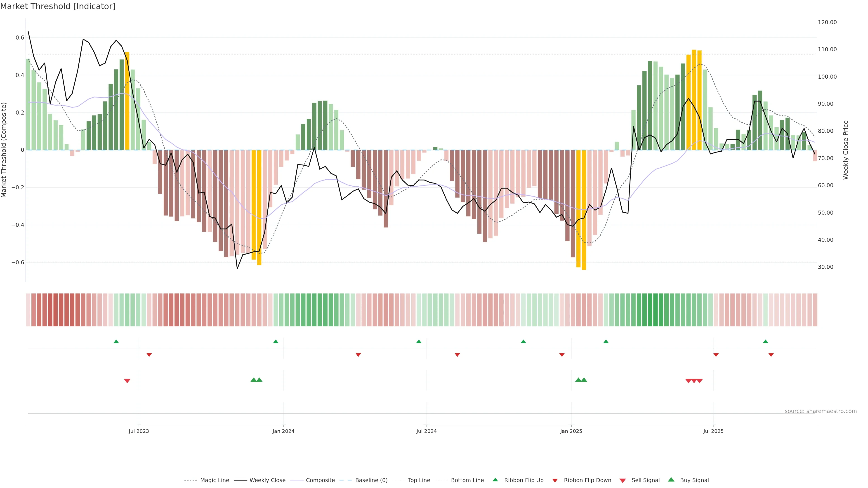Click Ribbon Flip Up legend triangle icon

[x=495, y=480]
